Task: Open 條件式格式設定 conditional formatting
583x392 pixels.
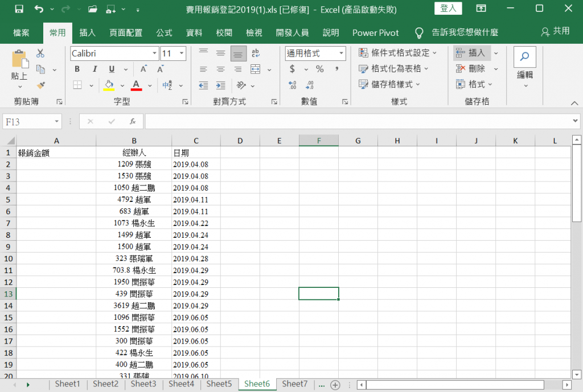Action: coord(397,53)
